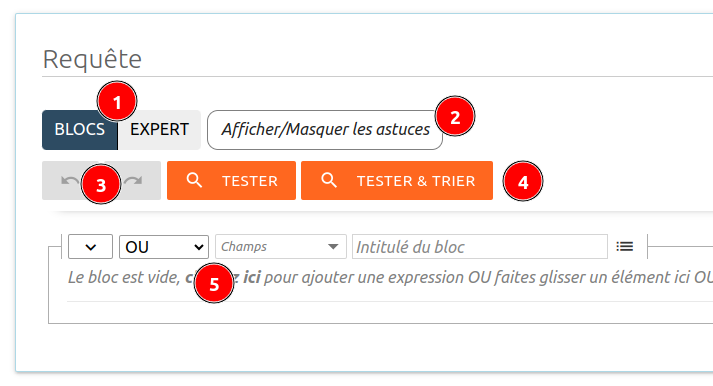Run the query with TESTER
This screenshot has width=713, height=386.
(231, 180)
